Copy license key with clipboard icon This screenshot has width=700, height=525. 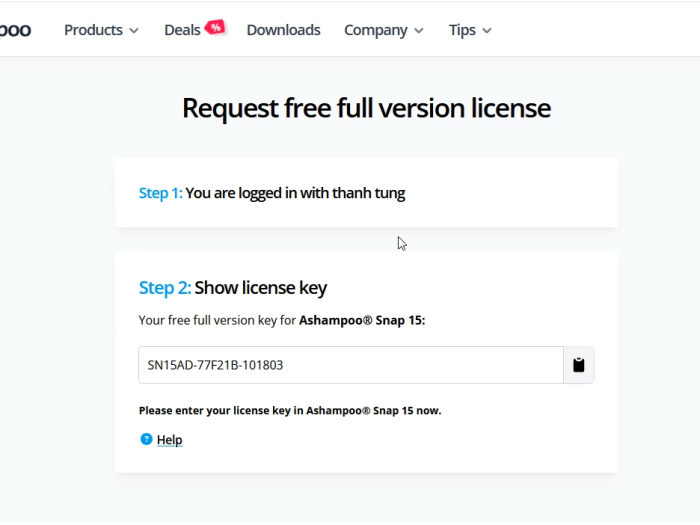point(579,365)
